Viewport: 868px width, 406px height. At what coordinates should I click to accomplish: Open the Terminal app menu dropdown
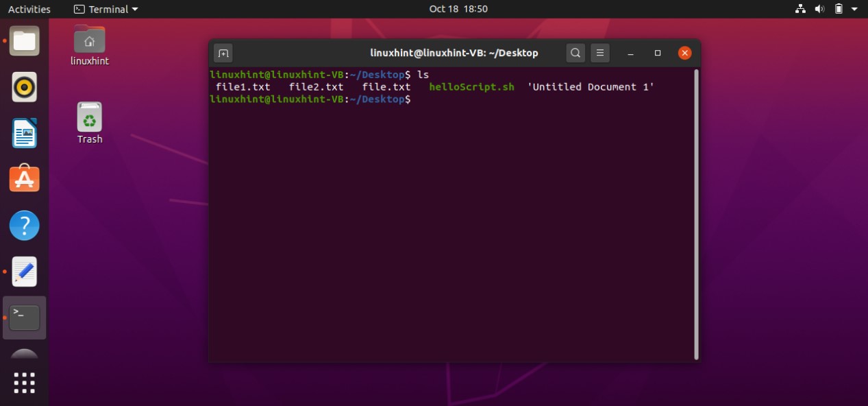pos(106,9)
